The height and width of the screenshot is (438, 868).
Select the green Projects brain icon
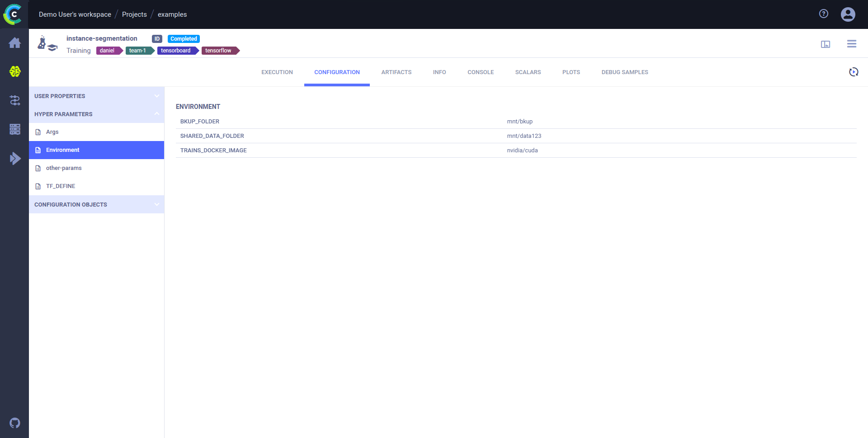tap(14, 71)
